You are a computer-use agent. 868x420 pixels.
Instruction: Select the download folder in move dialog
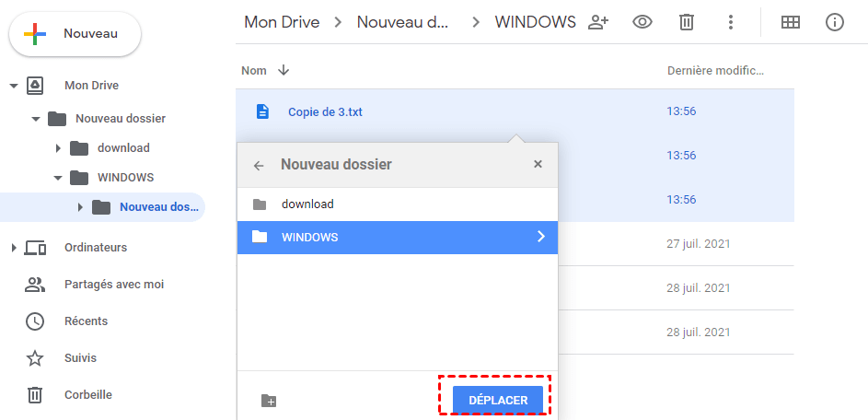tap(307, 204)
